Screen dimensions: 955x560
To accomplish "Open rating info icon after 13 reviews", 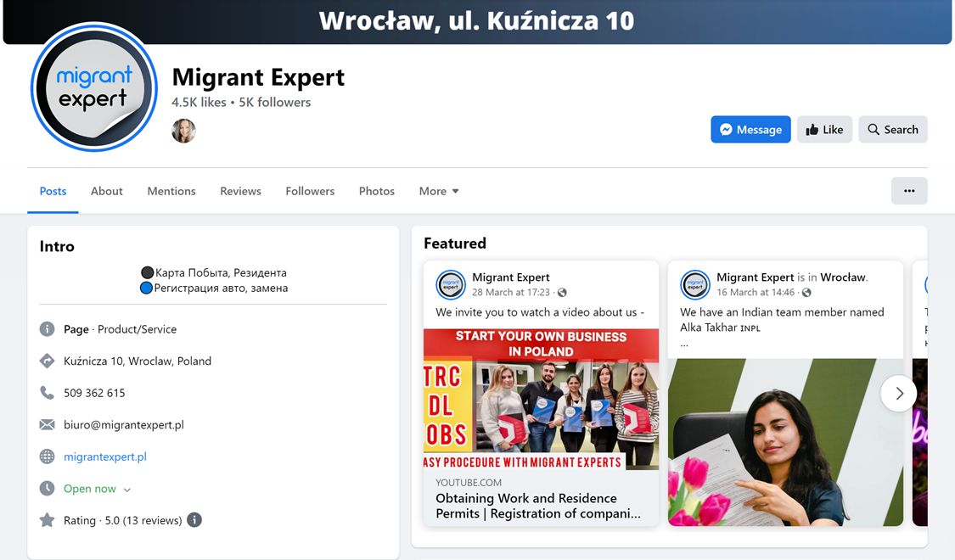I will 194,520.
